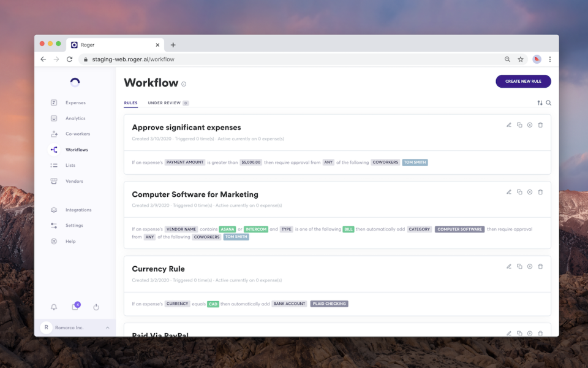Click the Chrome profile avatar
Viewport: 588px width, 368px height.
click(537, 59)
